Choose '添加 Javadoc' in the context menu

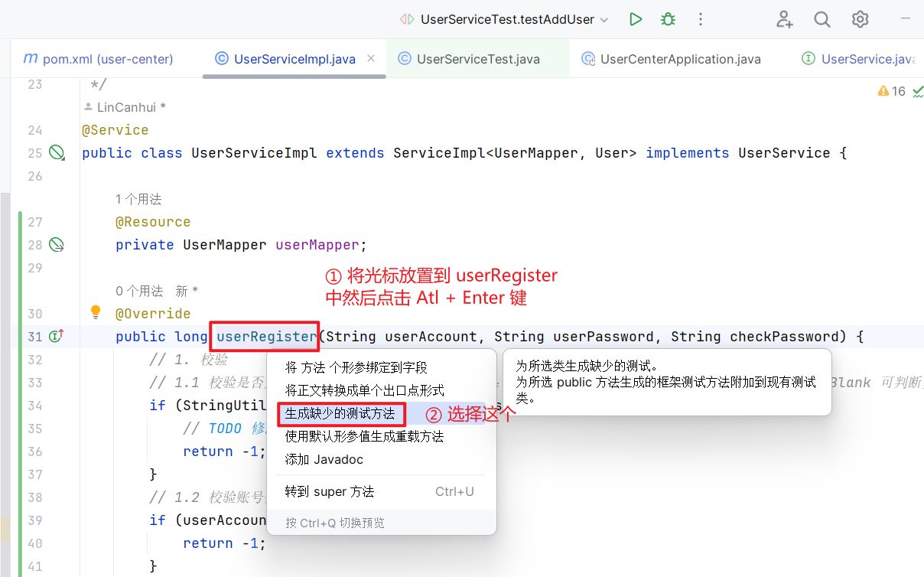(x=324, y=460)
